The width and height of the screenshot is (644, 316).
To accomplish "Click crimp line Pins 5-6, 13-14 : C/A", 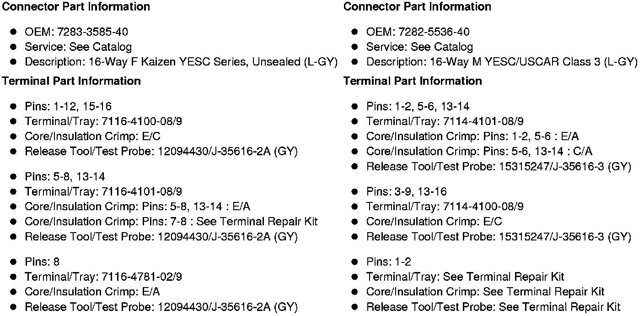I will [x=479, y=152].
